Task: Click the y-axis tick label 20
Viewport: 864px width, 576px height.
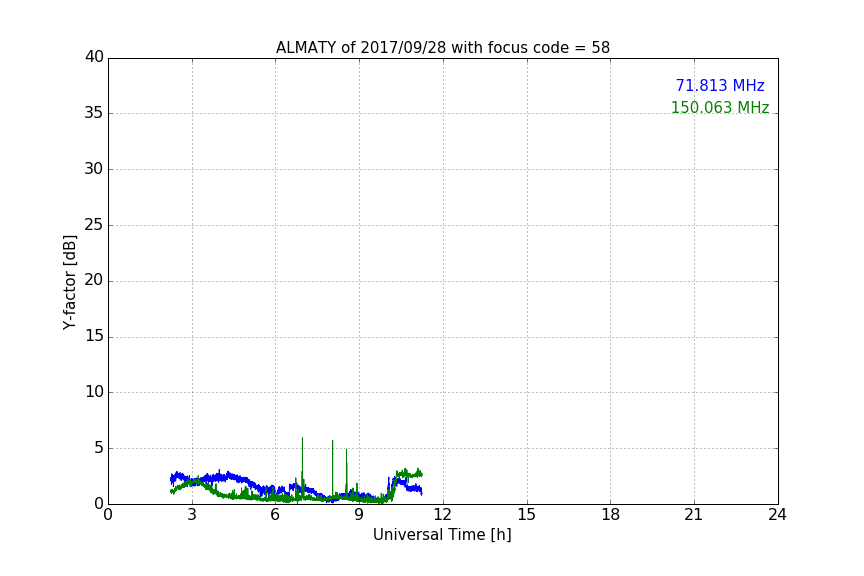Action: coord(94,281)
